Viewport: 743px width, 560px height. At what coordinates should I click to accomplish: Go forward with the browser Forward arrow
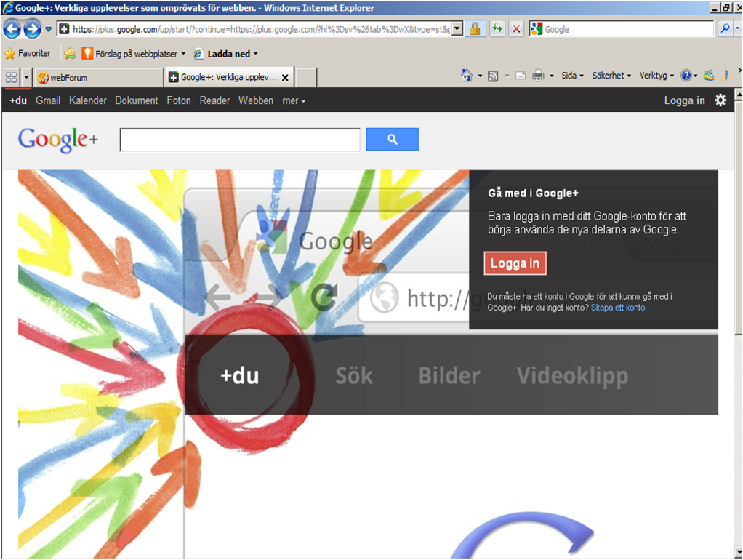click(32, 29)
